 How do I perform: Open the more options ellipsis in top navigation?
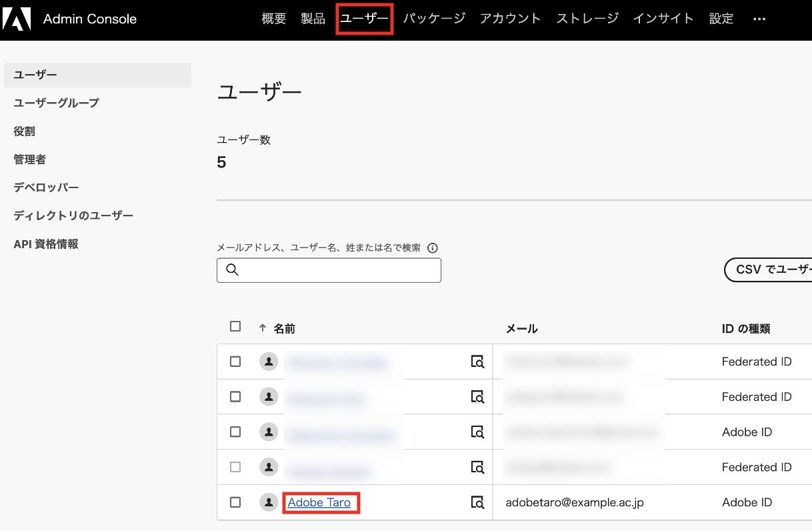coord(759,19)
